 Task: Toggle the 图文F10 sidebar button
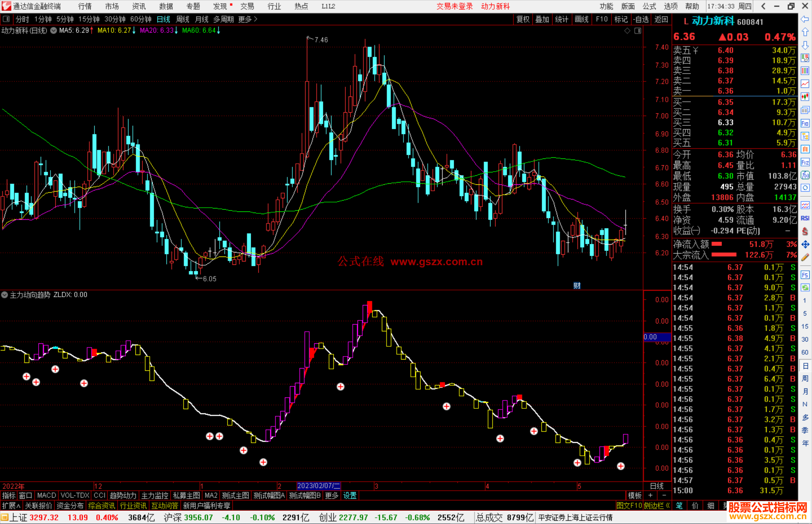(629, 506)
